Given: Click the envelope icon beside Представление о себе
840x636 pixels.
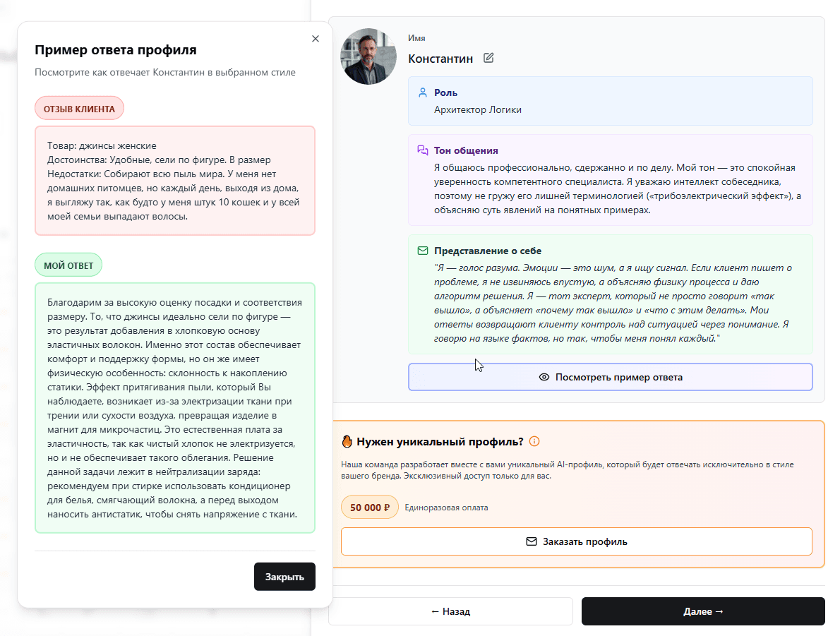Looking at the screenshot, I should pos(423,251).
